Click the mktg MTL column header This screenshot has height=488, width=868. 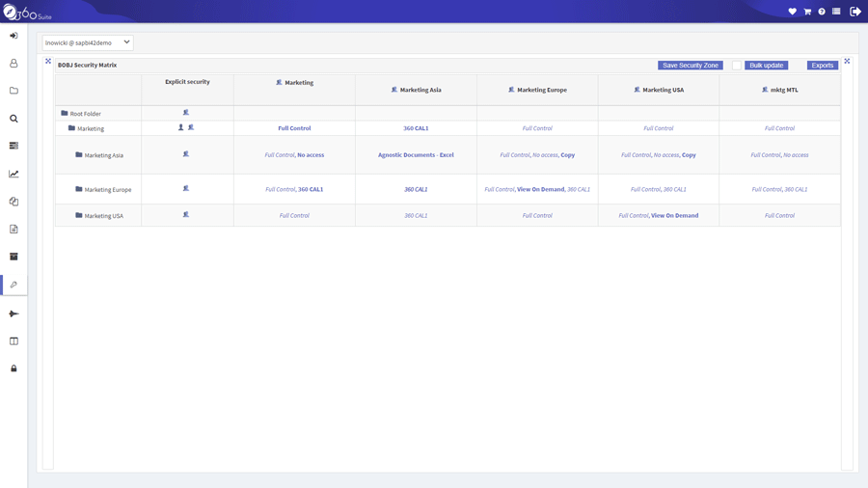779,90
